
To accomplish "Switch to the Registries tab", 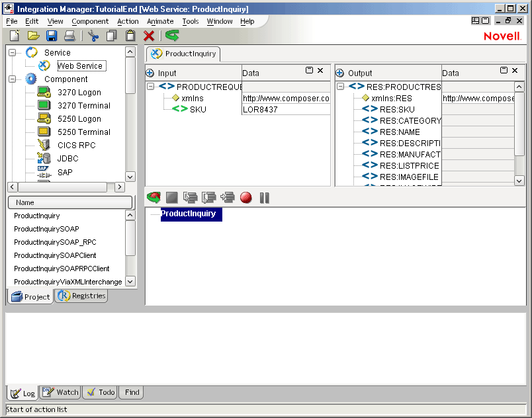I will pos(81,296).
